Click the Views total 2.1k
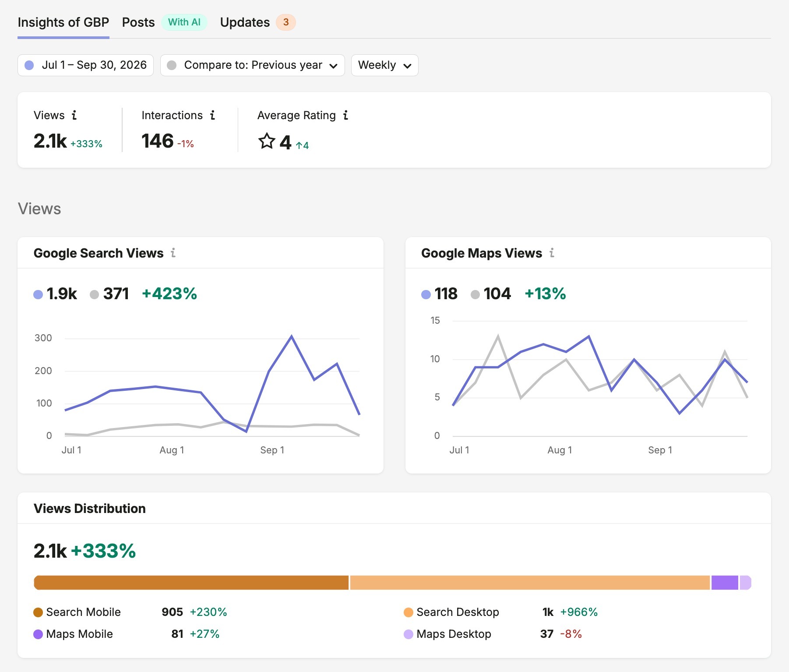This screenshot has width=789, height=672. pyautogui.click(x=50, y=141)
